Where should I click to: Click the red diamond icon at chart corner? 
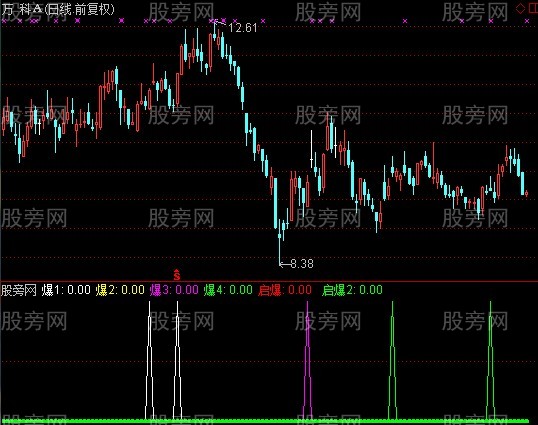point(520,9)
